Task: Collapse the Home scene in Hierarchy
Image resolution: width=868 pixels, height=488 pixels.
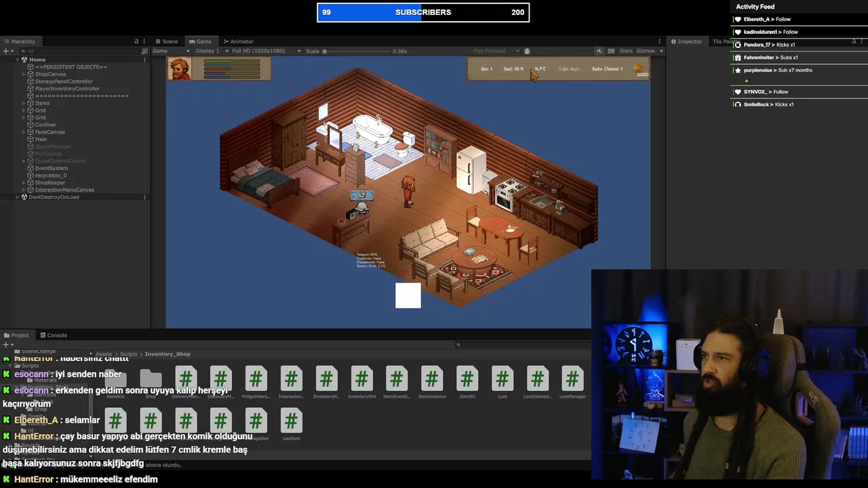Action: 17,60
